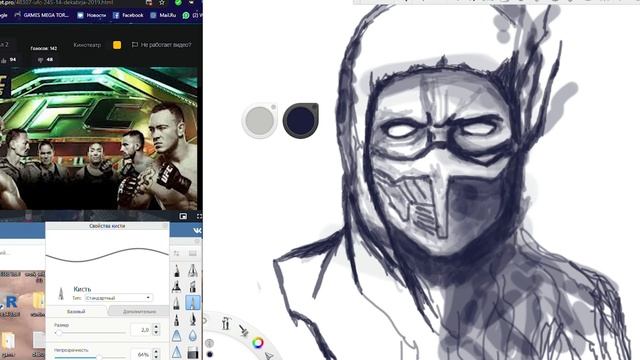Decrease opacity with the down arrow
This screenshot has width=640, height=360.
(156, 357)
